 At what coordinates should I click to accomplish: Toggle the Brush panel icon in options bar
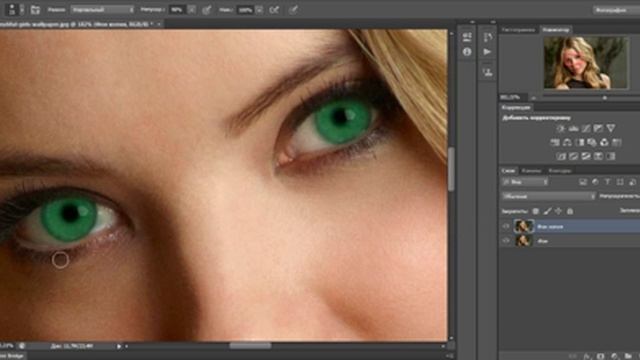(x=35, y=9)
